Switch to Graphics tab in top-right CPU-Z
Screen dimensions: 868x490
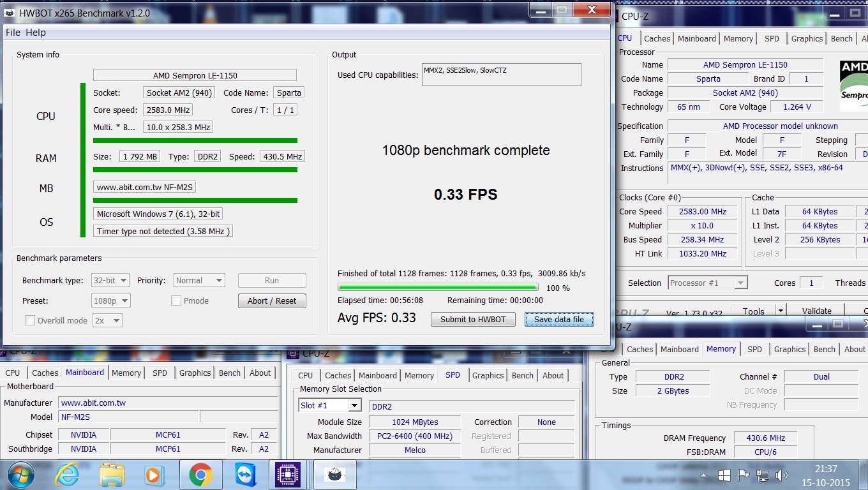807,38
